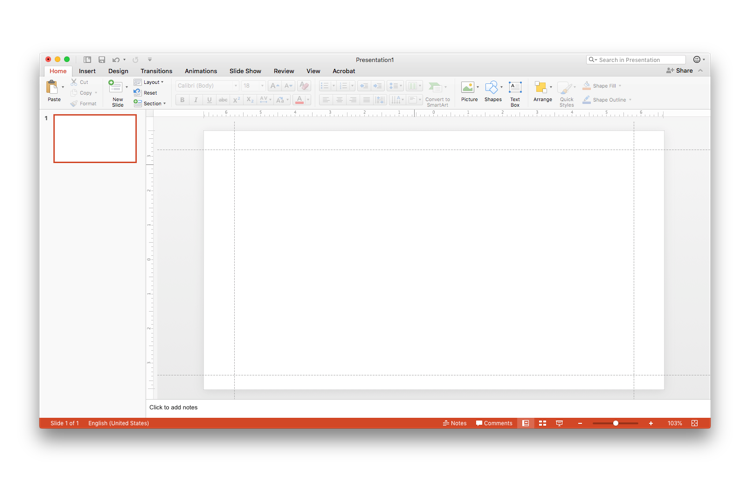Switch to Normal view
This screenshot has width=750, height=504.
[x=525, y=423]
